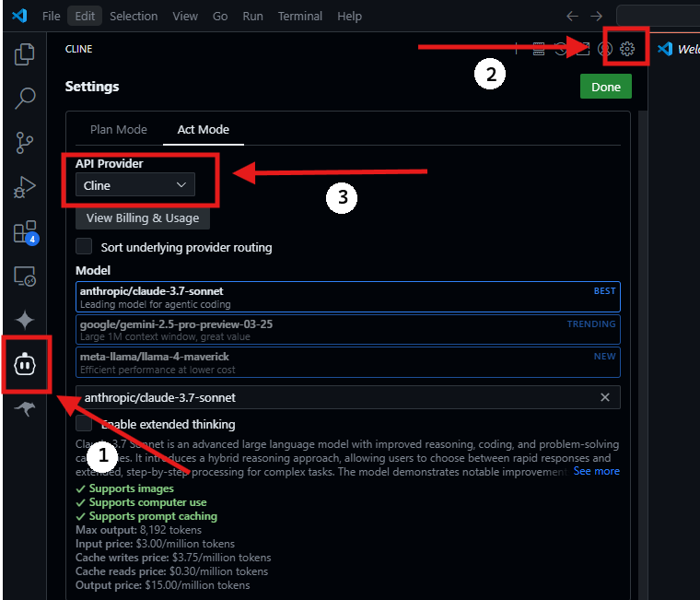Screen dimensions: 700x600
Task: Open Cline settings gear icon
Action: pyautogui.click(x=627, y=49)
